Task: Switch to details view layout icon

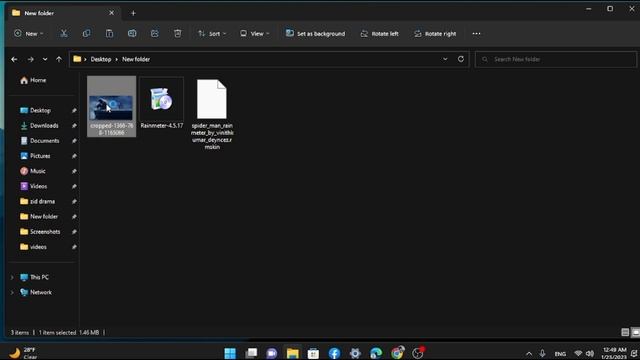Action: 625,332
